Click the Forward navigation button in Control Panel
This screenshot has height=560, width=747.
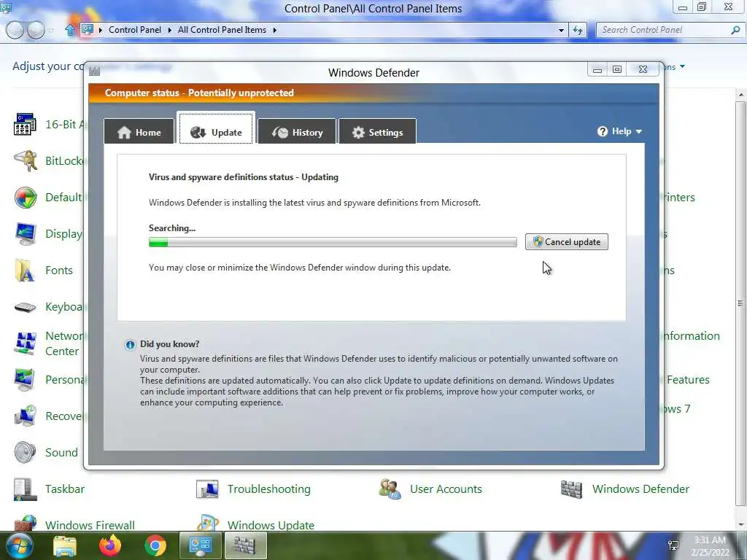(36, 30)
